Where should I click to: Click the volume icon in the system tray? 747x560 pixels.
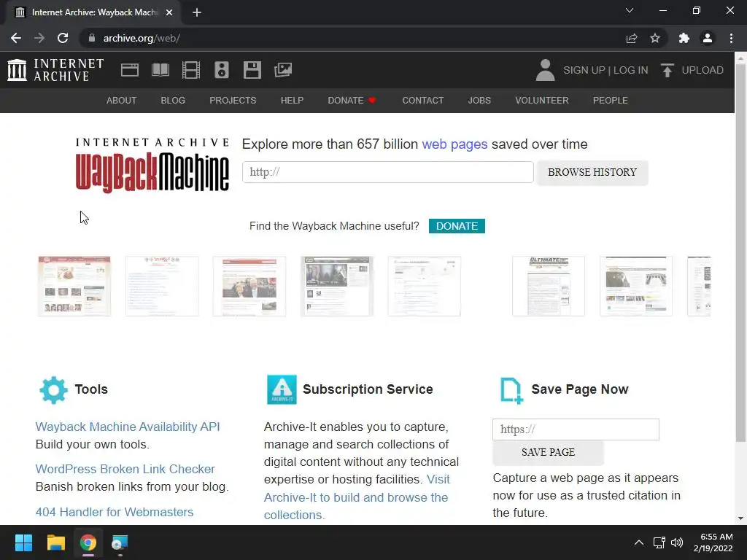677,542
